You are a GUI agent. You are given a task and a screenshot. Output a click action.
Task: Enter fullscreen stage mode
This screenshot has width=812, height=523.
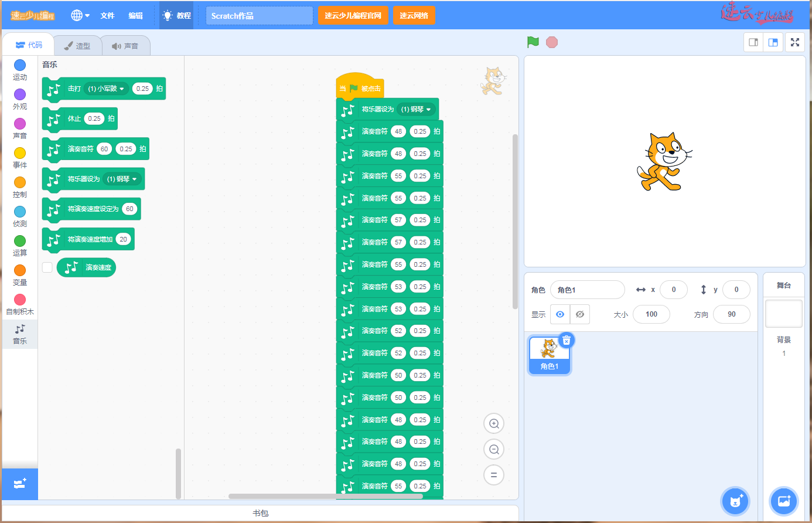(794, 42)
